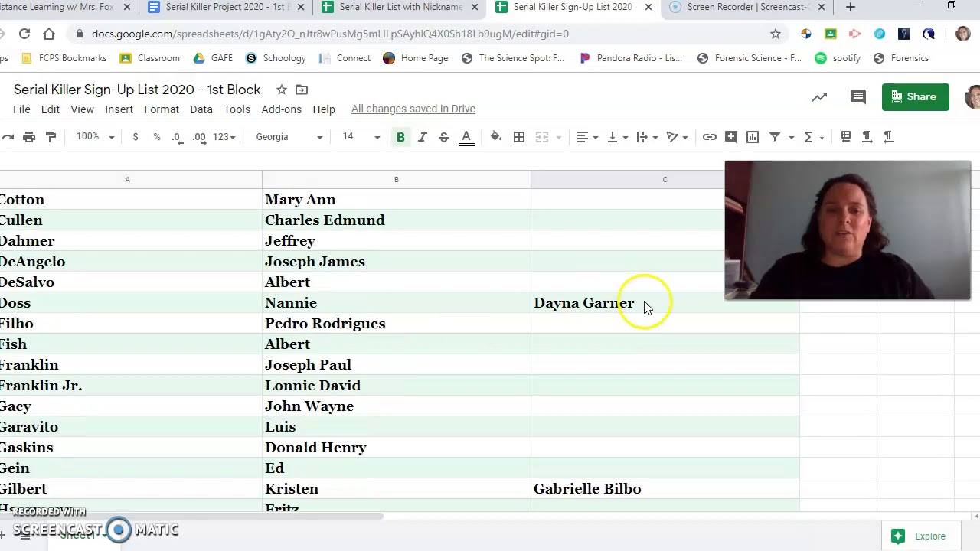Image resolution: width=980 pixels, height=551 pixels.
Task: Click the browser address bar URL
Action: (x=330, y=34)
